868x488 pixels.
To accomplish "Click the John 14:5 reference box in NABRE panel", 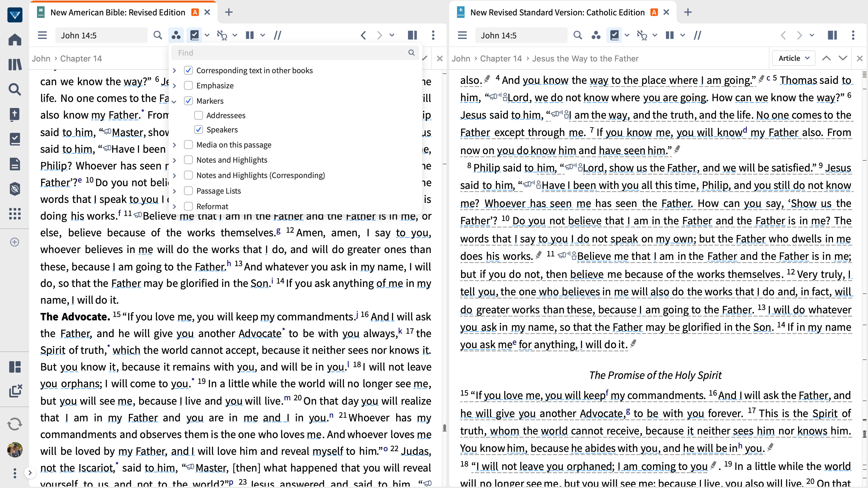I will [101, 35].
